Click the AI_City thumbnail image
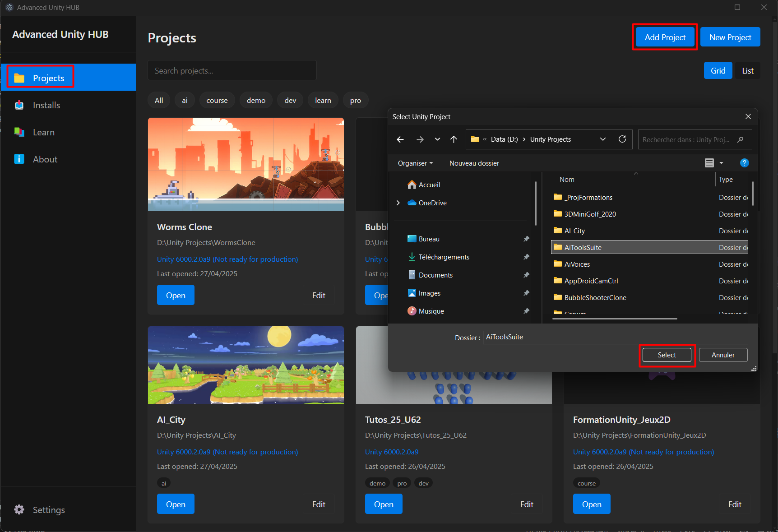Screen dimensions: 778x532 (246, 365)
